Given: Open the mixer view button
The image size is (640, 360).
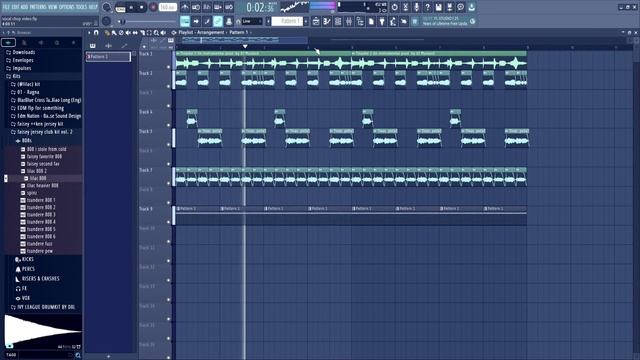Looking at the screenshot, I should (349, 21).
